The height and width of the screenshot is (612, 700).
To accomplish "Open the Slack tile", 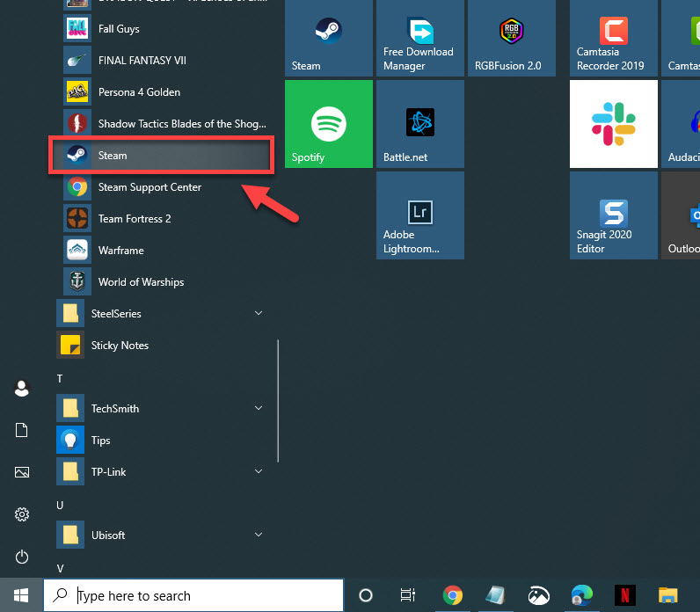I will 614,124.
